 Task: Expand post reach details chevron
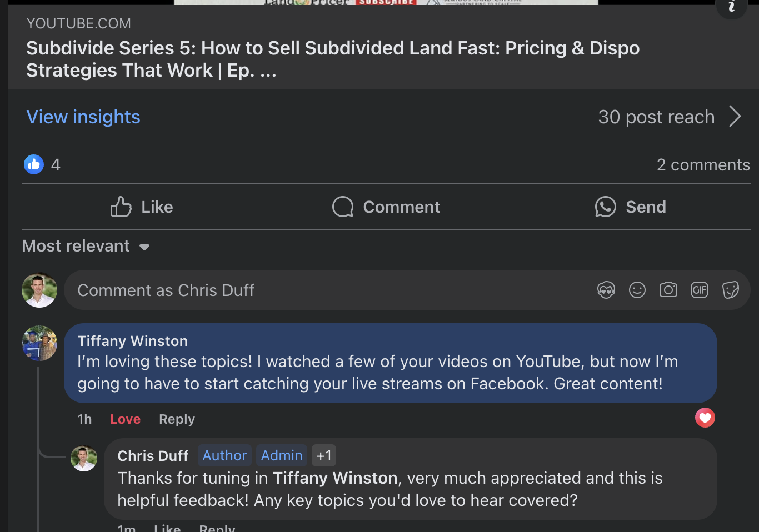735,117
